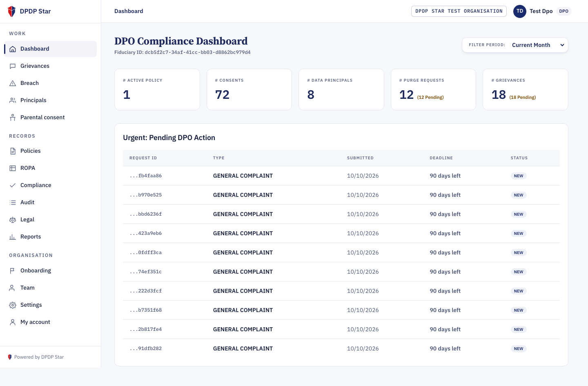The image size is (588, 386).
Task: Click the DPDP Star Test Organisation button
Action: (x=459, y=11)
